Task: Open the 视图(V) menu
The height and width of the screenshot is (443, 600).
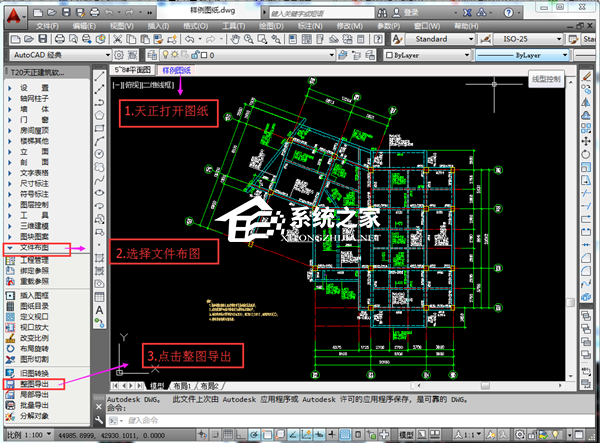Action: click(x=122, y=26)
